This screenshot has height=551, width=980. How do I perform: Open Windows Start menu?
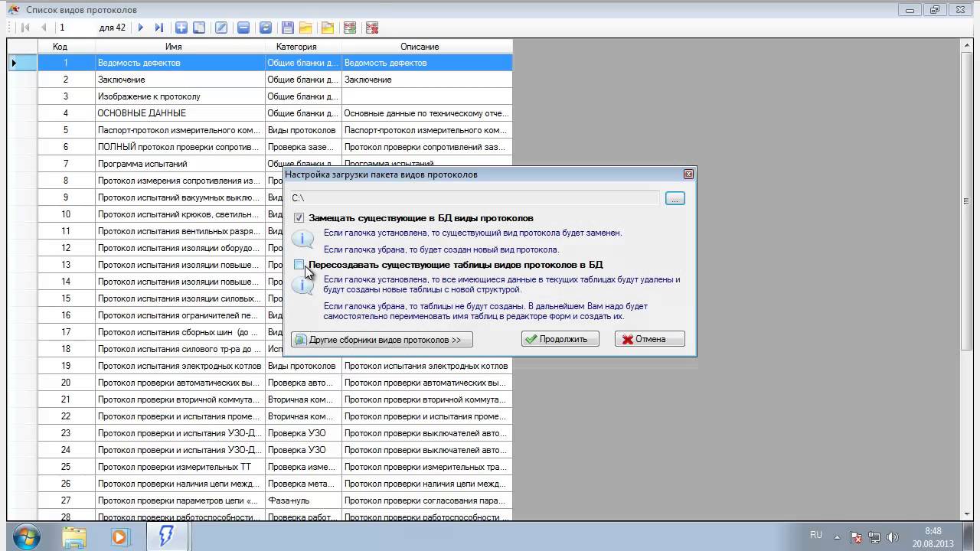27,536
